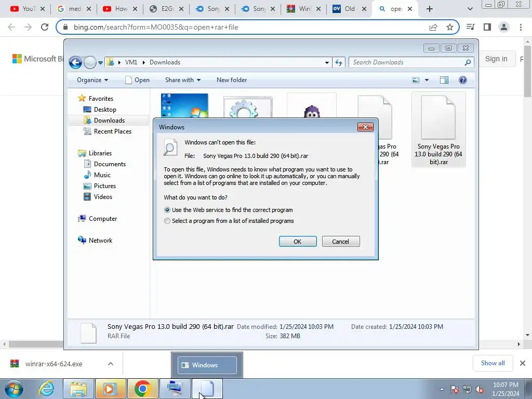Viewport: 532px width, 399px height.
Task: Open the Documents library
Action: tap(110, 164)
